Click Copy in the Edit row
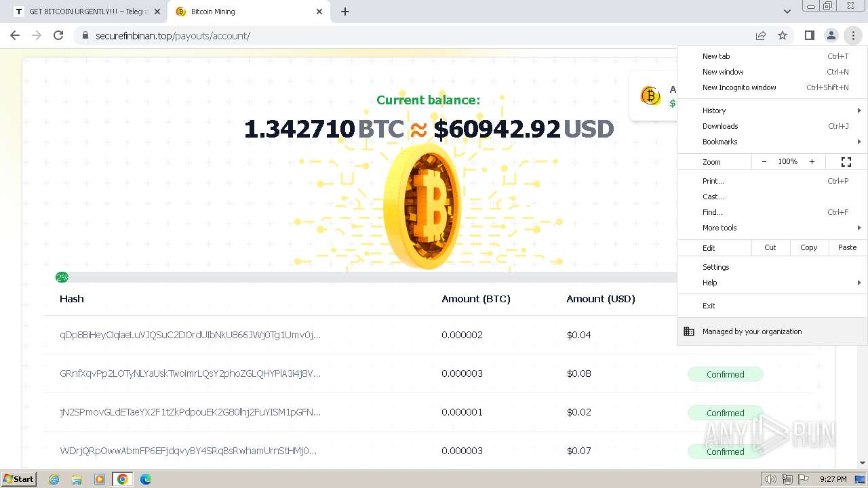 (x=809, y=247)
